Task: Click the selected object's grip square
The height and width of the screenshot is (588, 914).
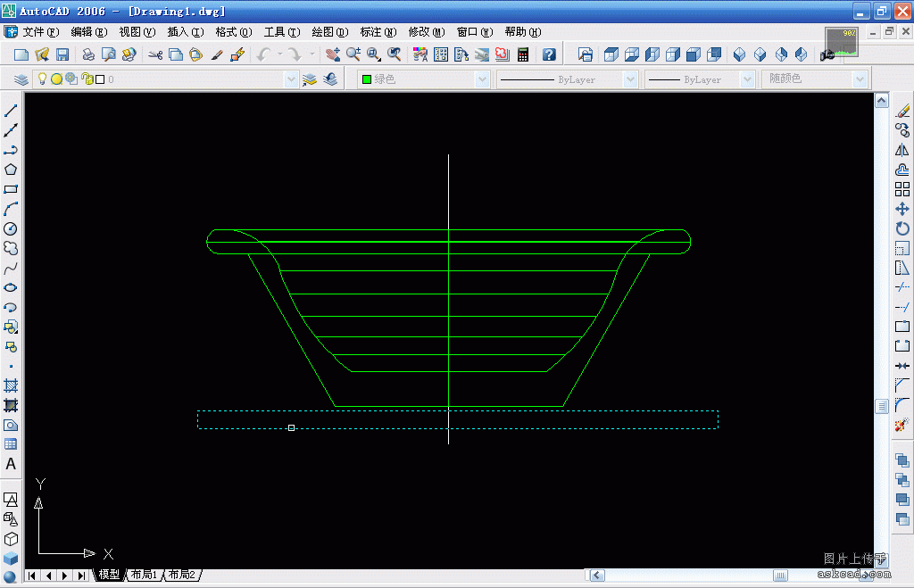Action: click(292, 427)
